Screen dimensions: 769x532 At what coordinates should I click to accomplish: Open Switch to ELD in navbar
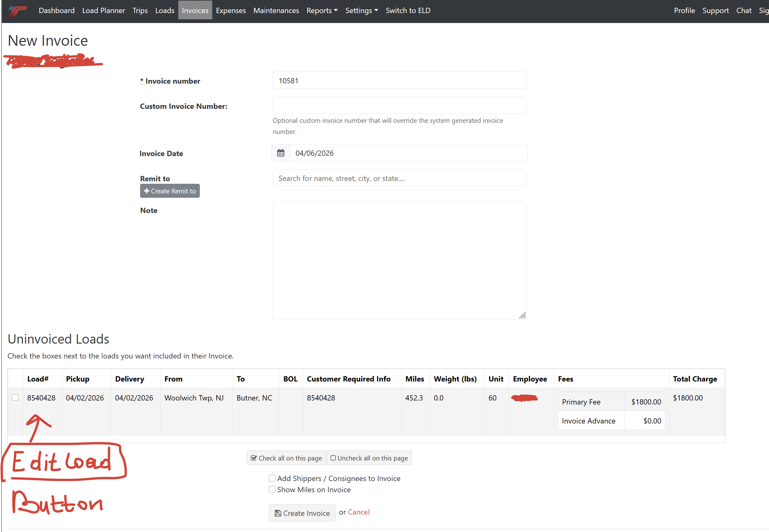click(408, 11)
